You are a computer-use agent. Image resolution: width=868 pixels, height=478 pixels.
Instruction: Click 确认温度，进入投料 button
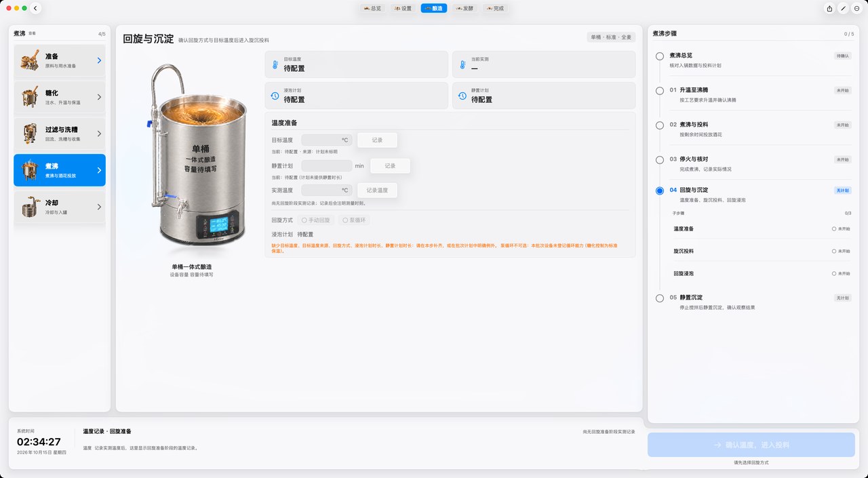tap(751, 445)
